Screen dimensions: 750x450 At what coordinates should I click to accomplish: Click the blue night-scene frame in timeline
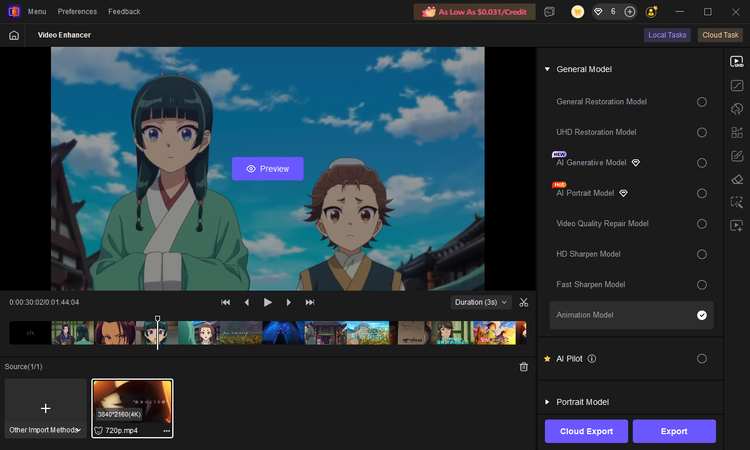coord(283,333)
